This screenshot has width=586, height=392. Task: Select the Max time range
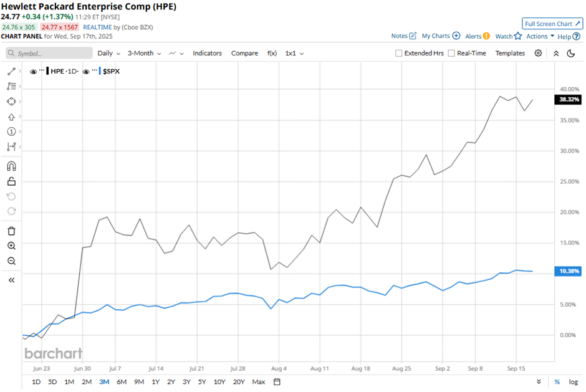pos(259,382)
